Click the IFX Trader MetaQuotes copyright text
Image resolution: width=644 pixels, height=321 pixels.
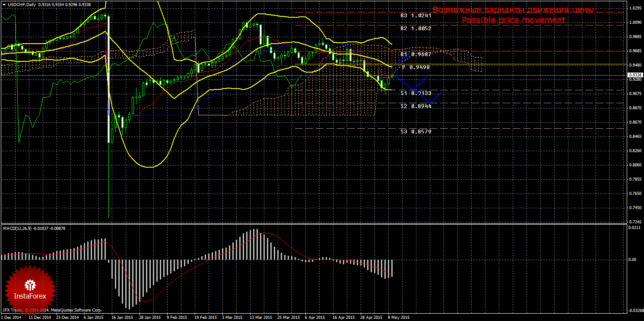[52, 310]
